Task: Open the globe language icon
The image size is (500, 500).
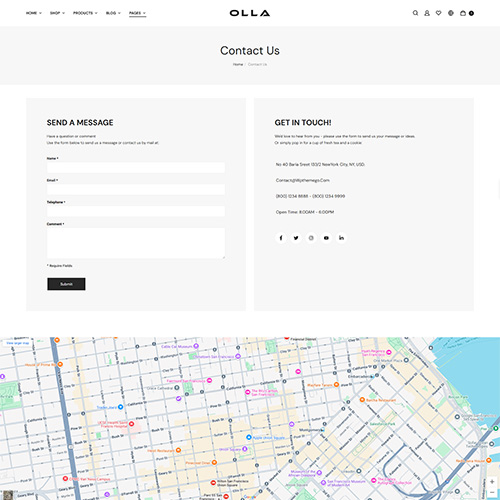Action: (x=451, y=13)
